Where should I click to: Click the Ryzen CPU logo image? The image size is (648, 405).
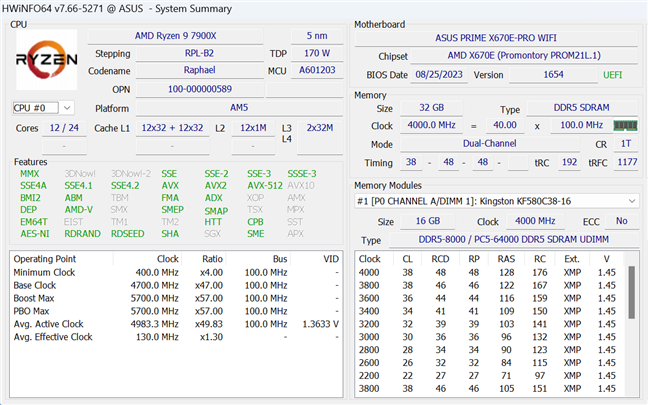coord(47,60)
